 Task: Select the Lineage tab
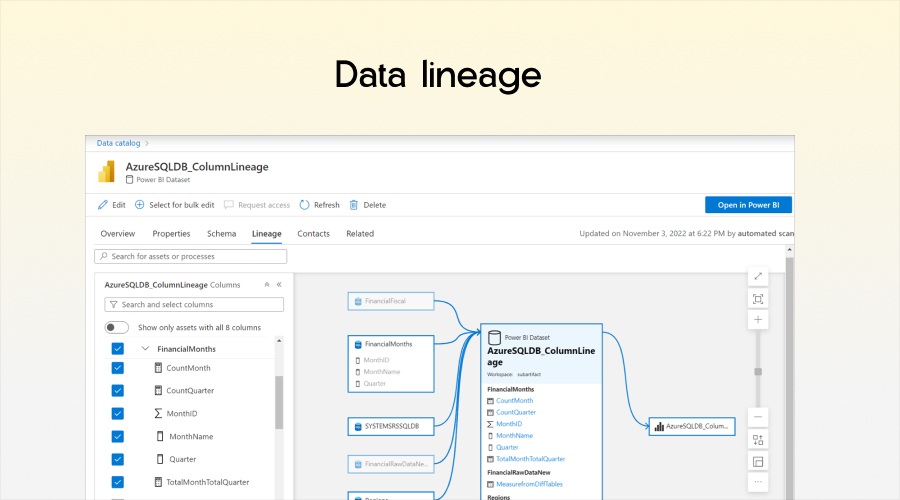266,234
